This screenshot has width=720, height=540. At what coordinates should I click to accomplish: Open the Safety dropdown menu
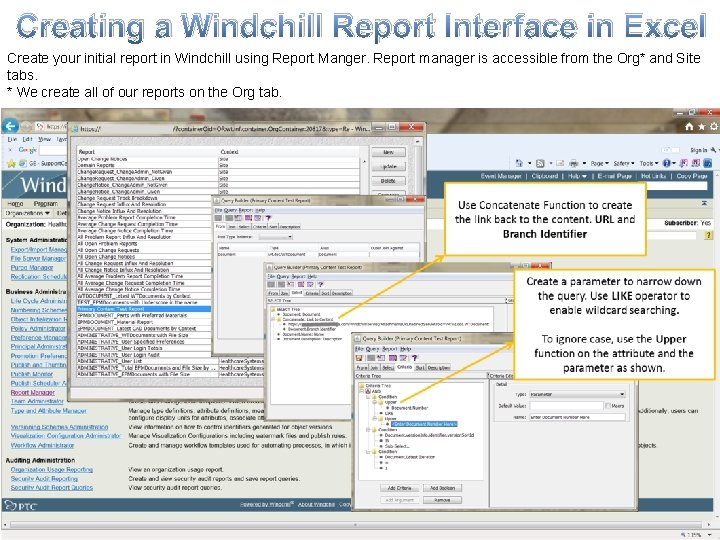tap(624, 163)
